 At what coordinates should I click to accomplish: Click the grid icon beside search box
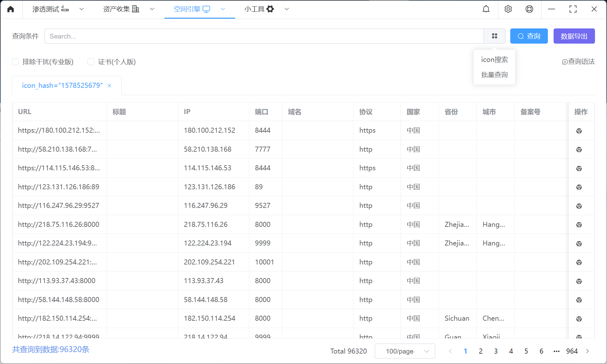(494, 36)
